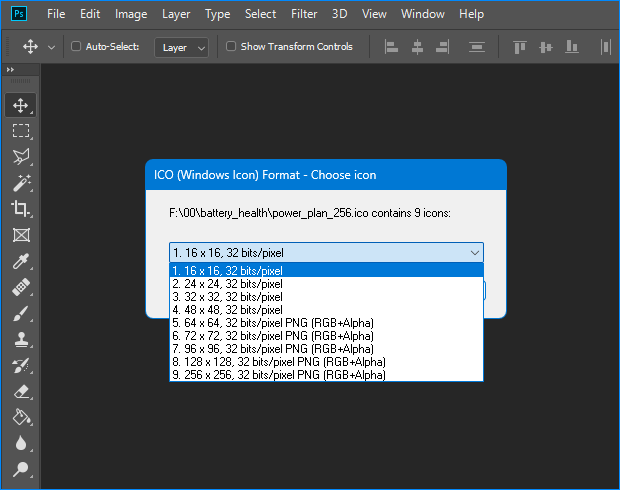This screenshot has height=490, width=620.
Task: Open the Layer menu
Action: pos(176,14)
